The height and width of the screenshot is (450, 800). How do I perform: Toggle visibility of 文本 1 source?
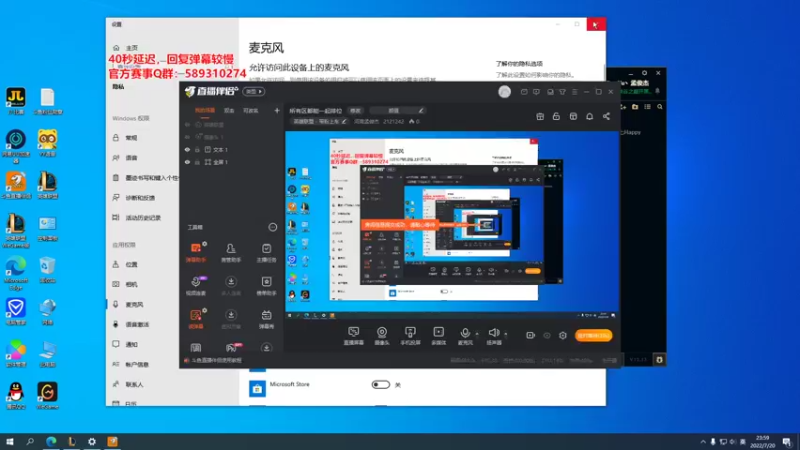point(187,149)
